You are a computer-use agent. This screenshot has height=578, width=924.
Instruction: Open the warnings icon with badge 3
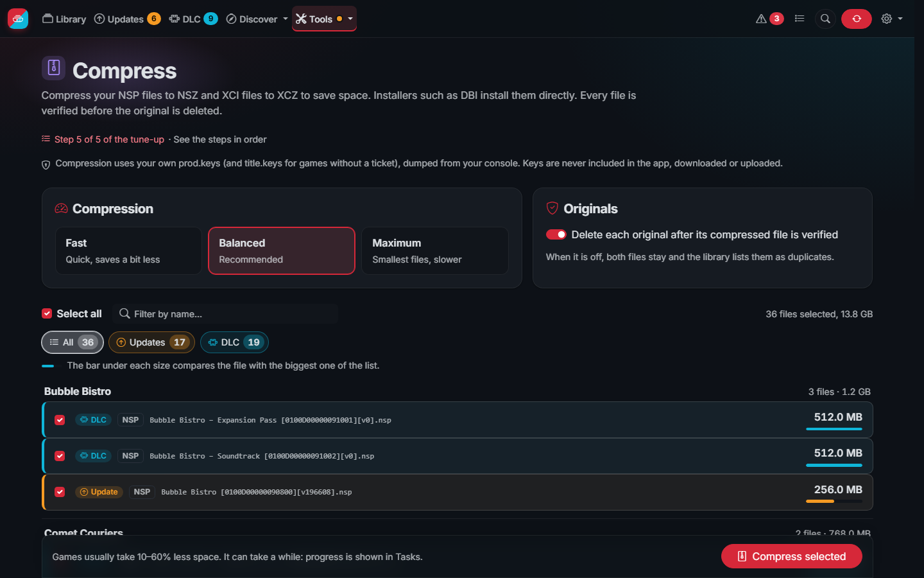[769, 19]
